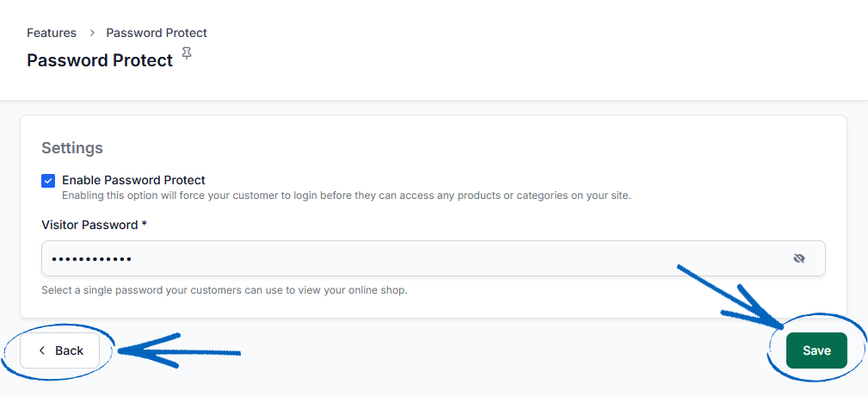Screen dimensions: 868x397
Task: Click the left chevron inside Back button
Action: pyautogui.click(x=42, y=350)
